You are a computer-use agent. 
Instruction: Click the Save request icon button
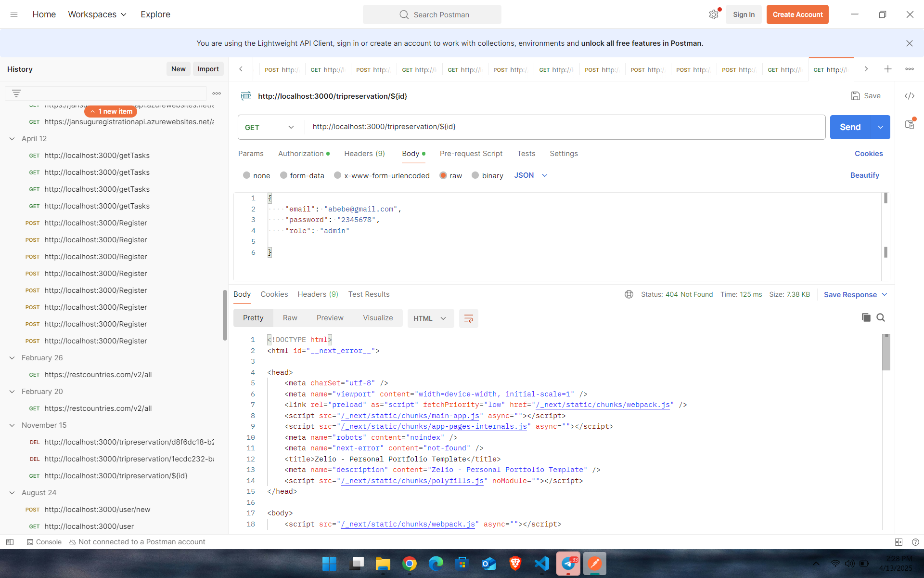(x=866, y=96)
